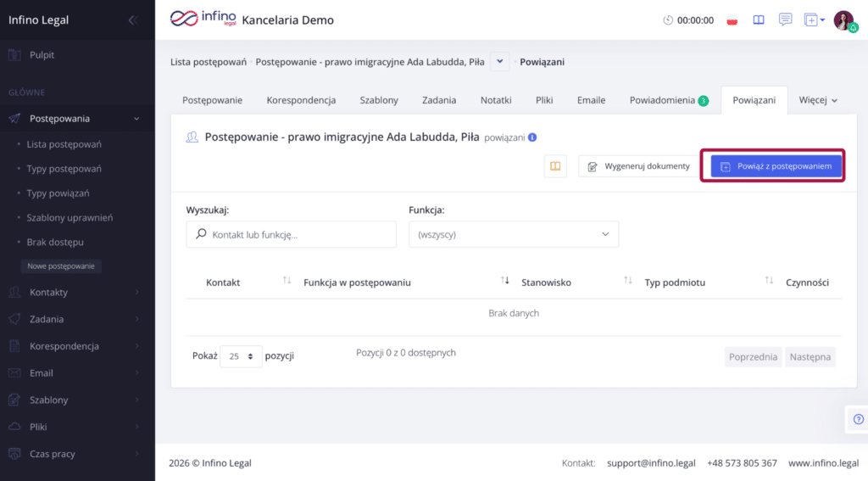Switch to the Powiadomienia tab
The height and width of the screenshot is (481, 868).
[x=669, y=100]
